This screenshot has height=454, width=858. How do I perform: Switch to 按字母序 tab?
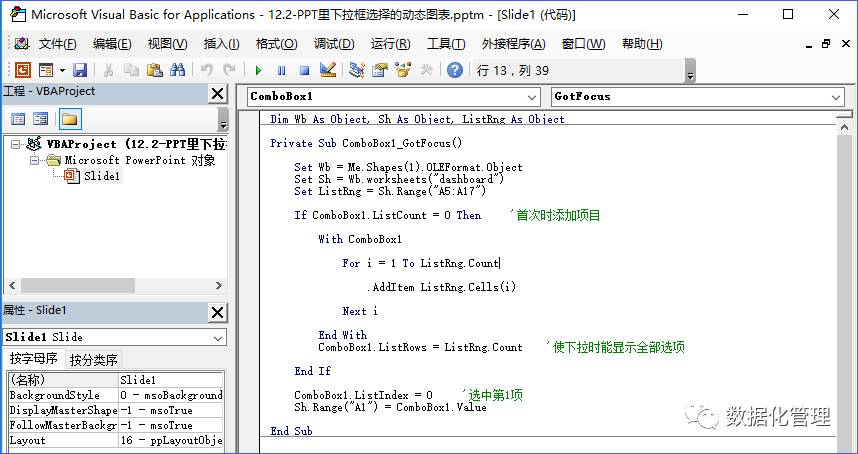pos(34,359)
